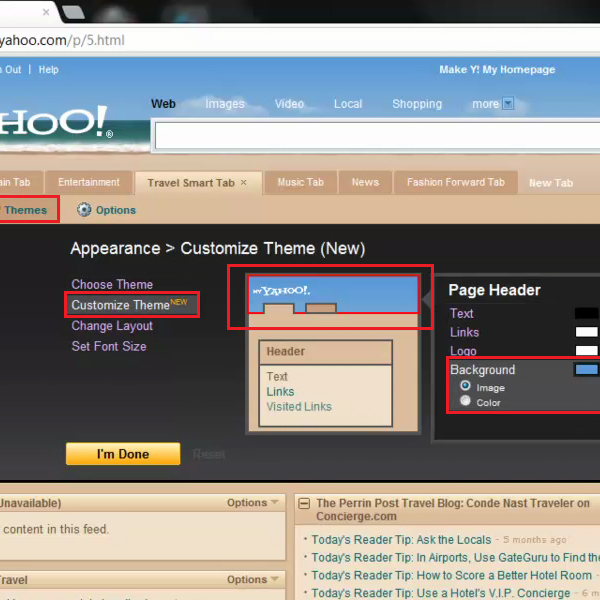Switch to the Fashion Forward Tab
Screen dimensions: 600x600
point(456,183)
